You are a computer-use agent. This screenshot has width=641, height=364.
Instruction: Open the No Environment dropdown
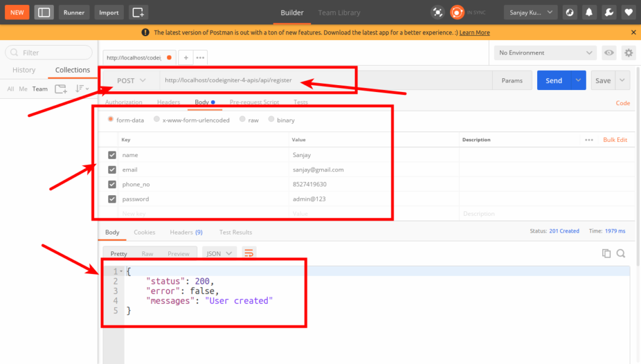[x=545, y=53]
